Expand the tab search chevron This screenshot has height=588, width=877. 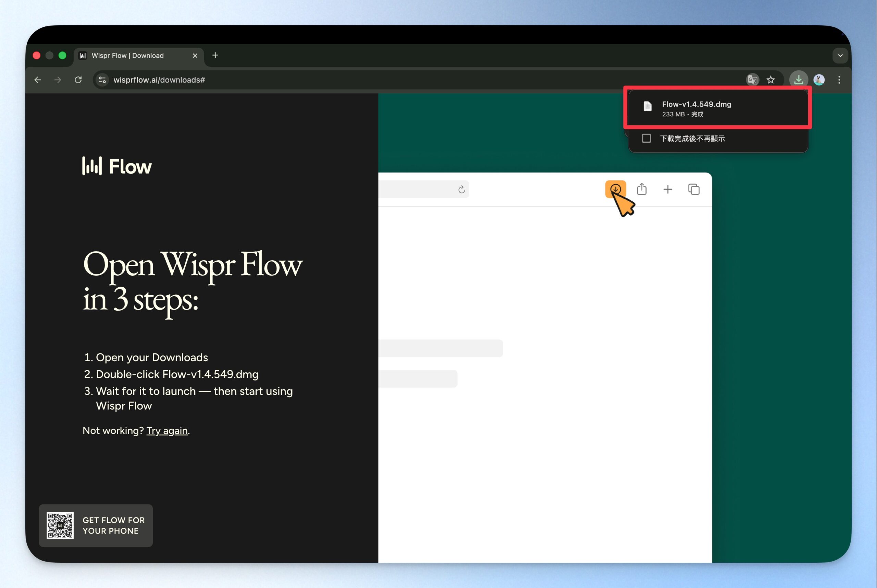[840, 55]
